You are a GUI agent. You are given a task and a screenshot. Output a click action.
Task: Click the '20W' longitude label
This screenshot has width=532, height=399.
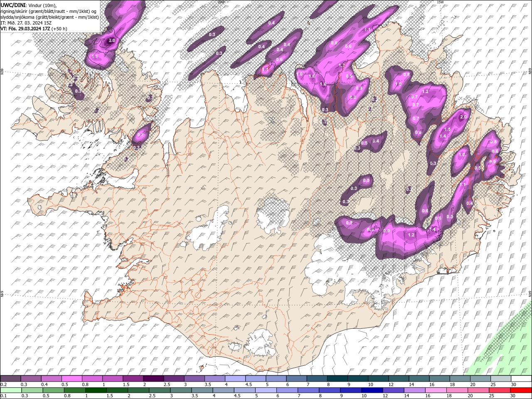pyautogui.click(x=221, y=2)
